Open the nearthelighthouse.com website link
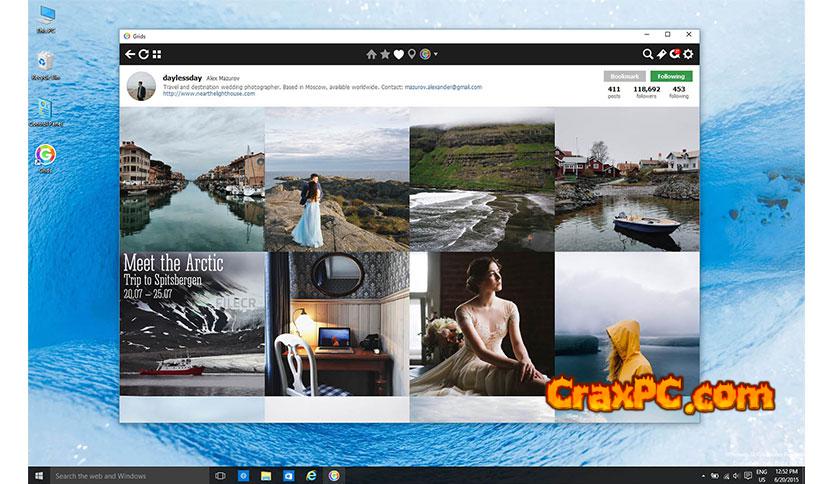This screenshot has height=484, width=836. 203,95
